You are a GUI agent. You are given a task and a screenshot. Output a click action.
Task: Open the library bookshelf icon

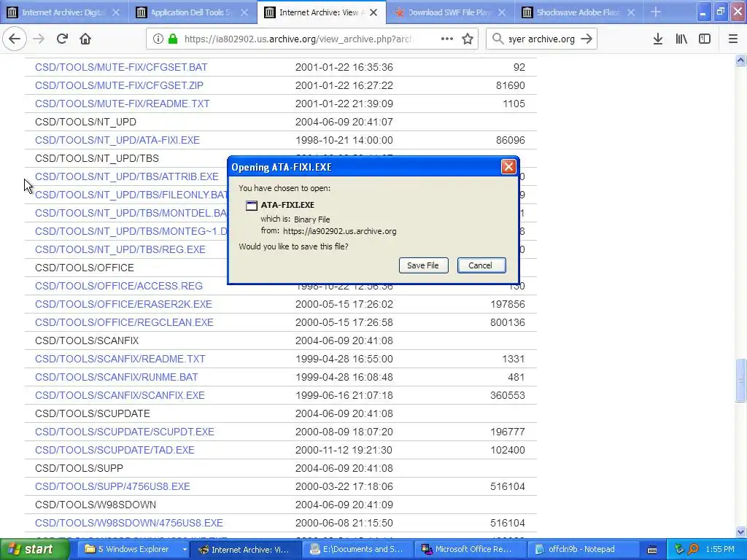(681, 39)
